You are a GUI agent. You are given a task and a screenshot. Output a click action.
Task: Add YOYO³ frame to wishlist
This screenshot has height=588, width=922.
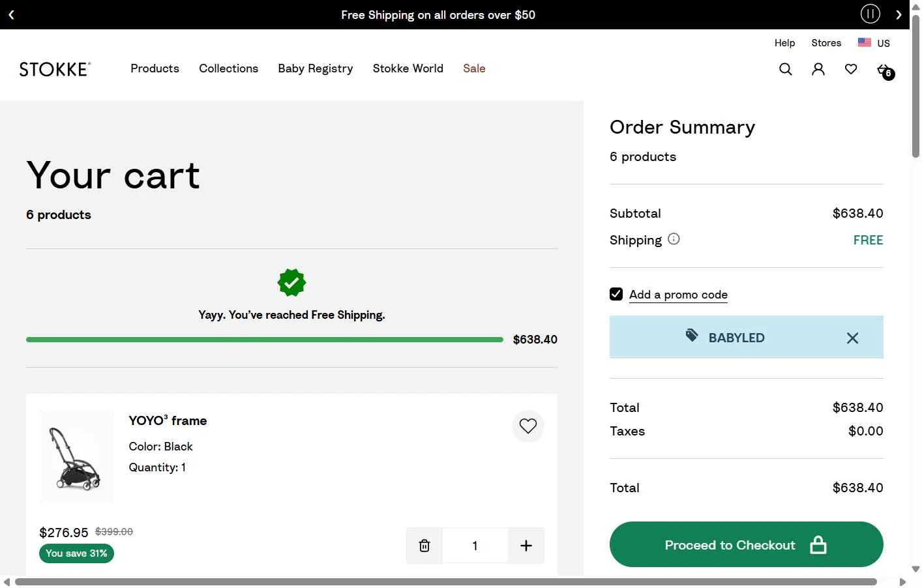pos(528,426)
